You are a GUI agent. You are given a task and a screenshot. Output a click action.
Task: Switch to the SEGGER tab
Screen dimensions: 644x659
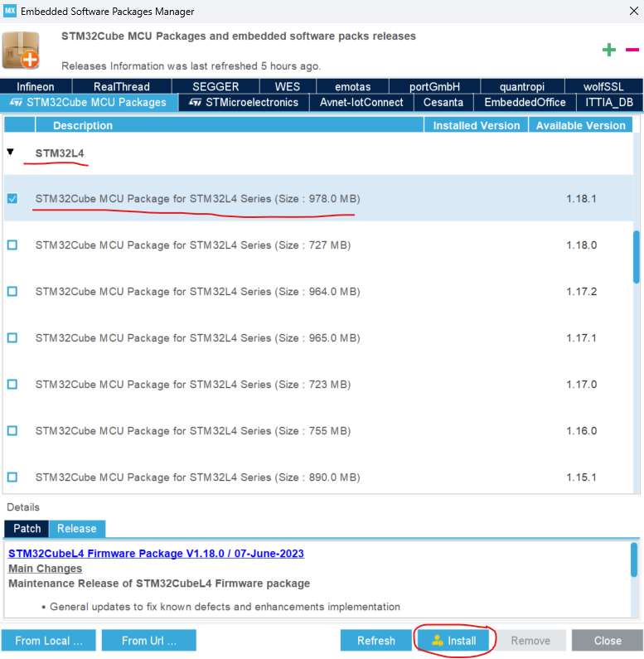[x=215, y=86]
